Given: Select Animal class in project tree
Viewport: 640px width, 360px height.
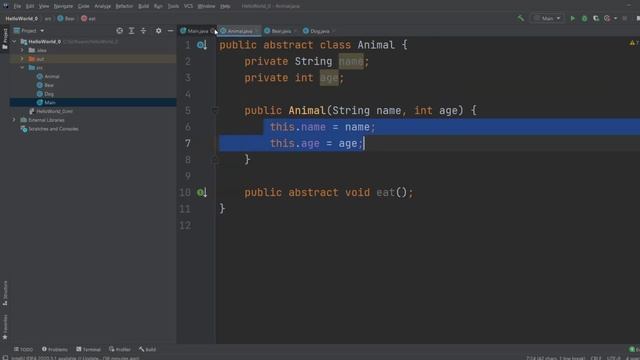Looking at the screenshot, I should point(48,76).
